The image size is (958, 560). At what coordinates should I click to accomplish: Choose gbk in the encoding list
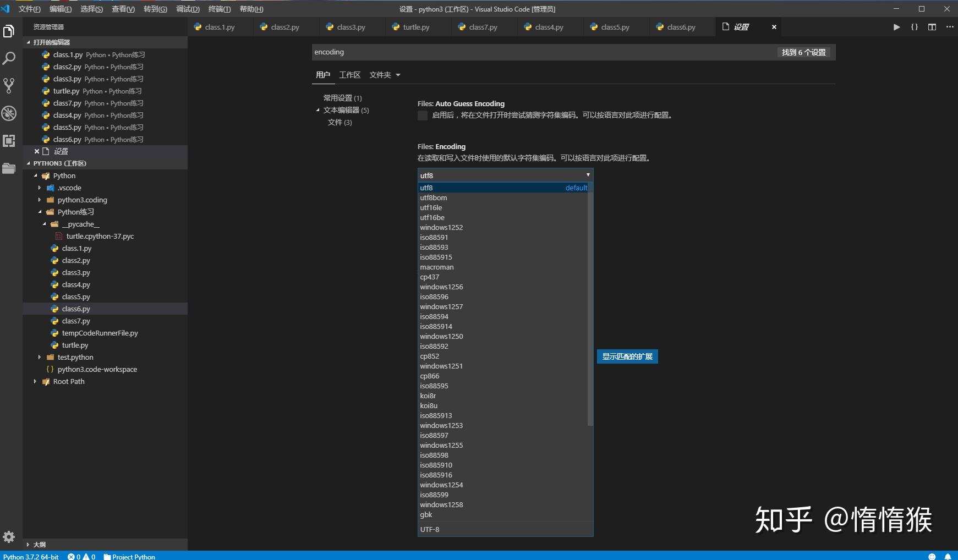pos(503,515)
